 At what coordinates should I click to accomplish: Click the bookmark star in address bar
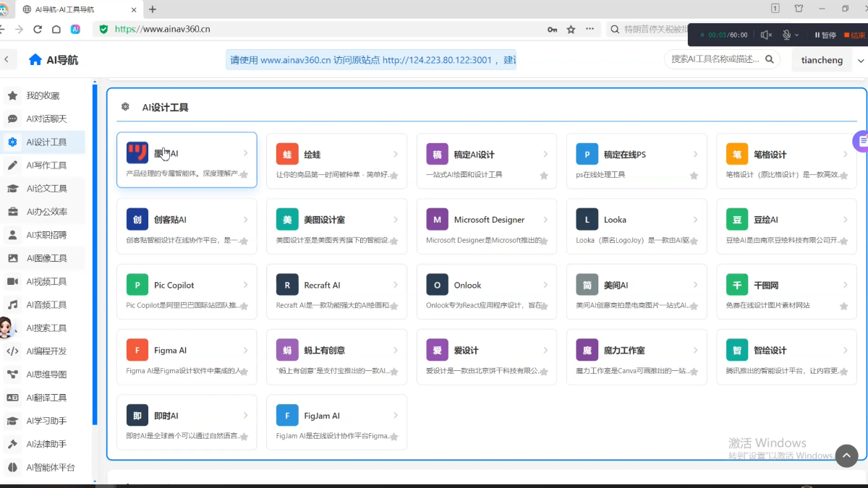click(x=571, y=30)
